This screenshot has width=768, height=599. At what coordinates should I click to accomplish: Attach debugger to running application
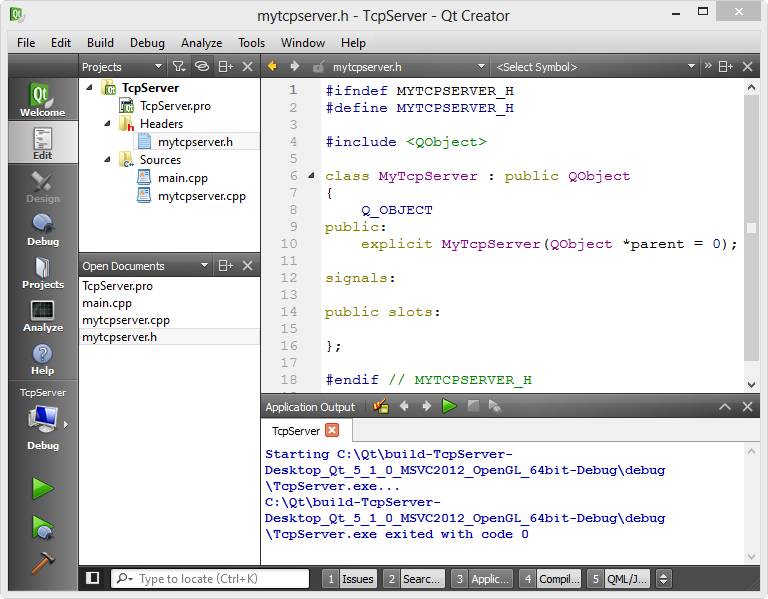495,406
